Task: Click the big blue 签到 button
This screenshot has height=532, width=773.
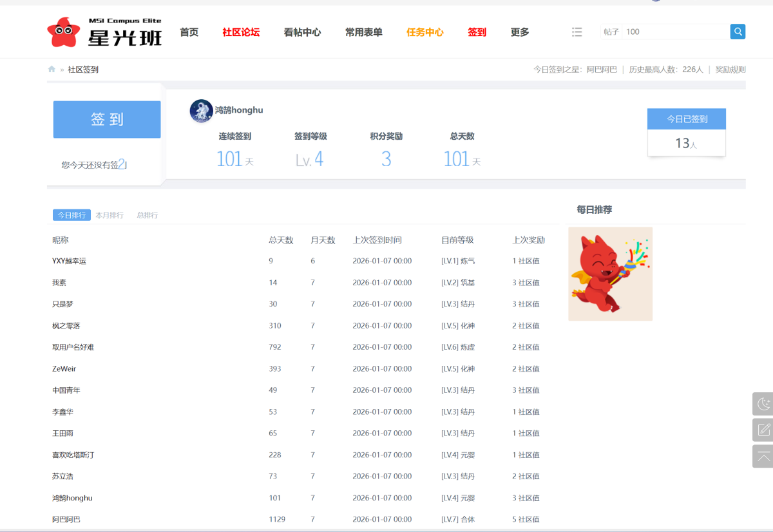Action: pyautogui.click(x=106, y=119)
